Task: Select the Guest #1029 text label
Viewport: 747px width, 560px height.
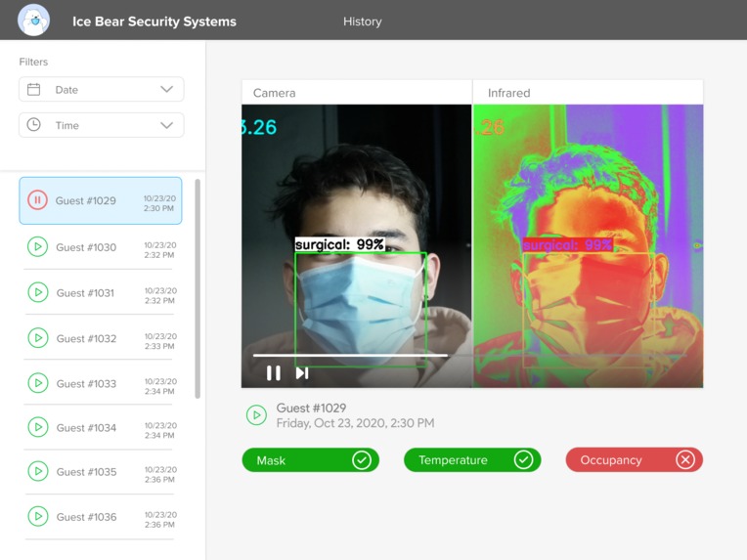Action: (x=86, y=201)
